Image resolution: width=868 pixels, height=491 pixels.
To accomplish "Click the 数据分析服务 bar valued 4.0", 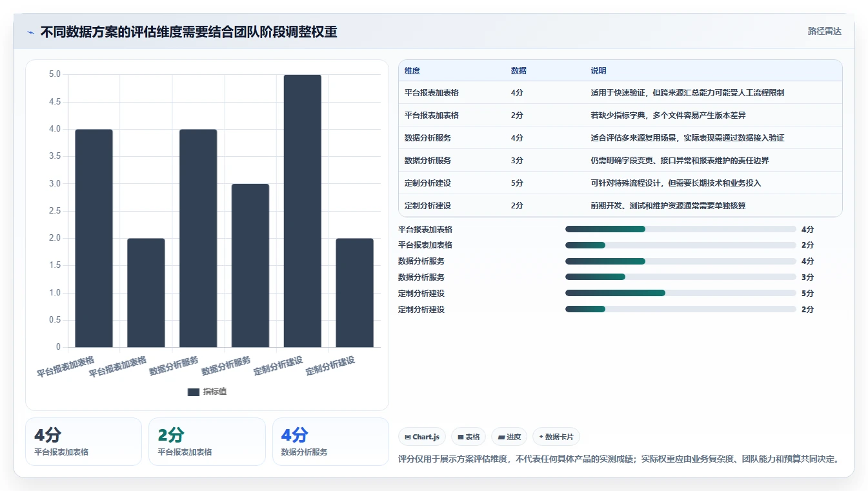I will click(198, 238).
